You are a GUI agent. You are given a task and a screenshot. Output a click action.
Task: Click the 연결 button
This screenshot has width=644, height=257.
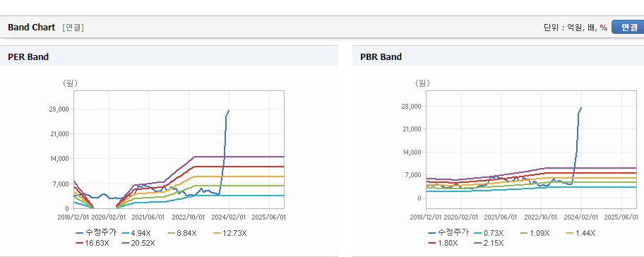point(628,27)
